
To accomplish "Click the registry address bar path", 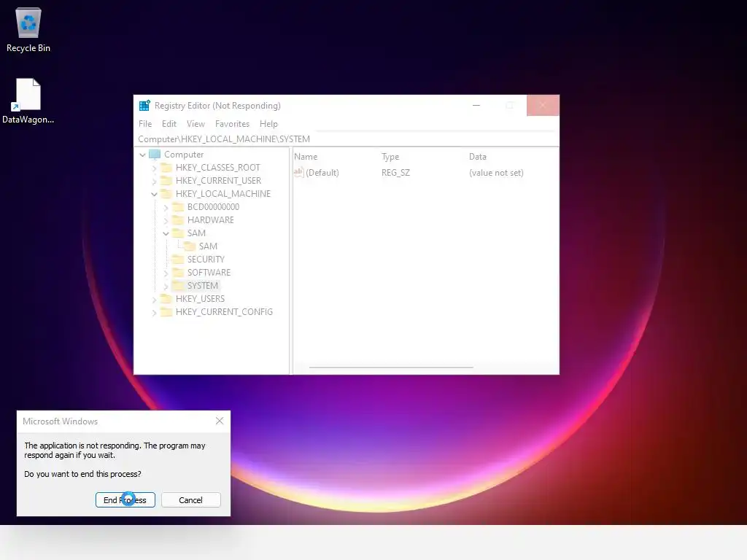I will coord(347,139).
